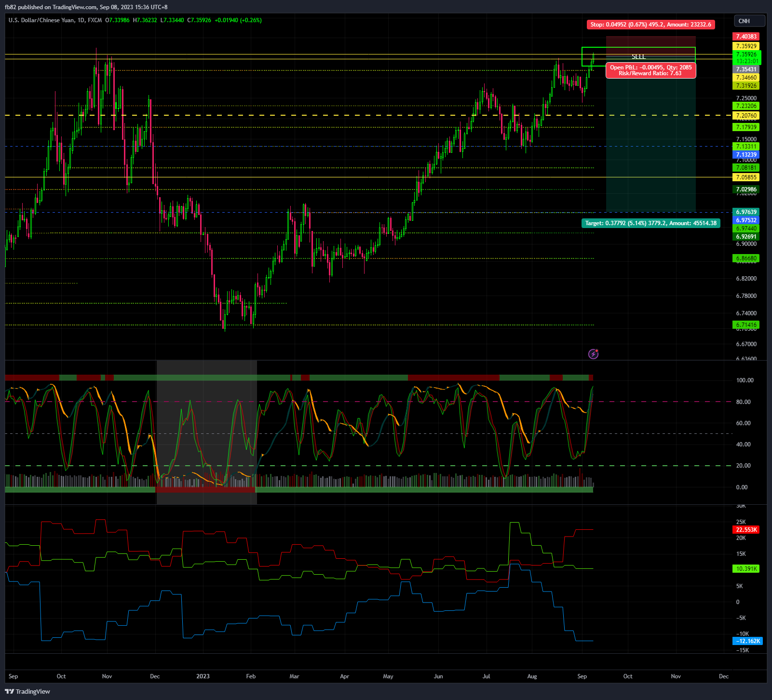Screen dimensions: 772x700
Task: Select the 7.34660 price label
Action: point(746,78)
